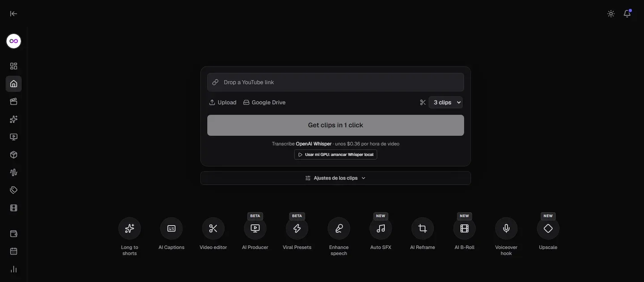Click the OpenAI Whisper text
Image resolution: width=644 pixels, height=282 pixels.
pyautogui.click(x=314, y=144)
